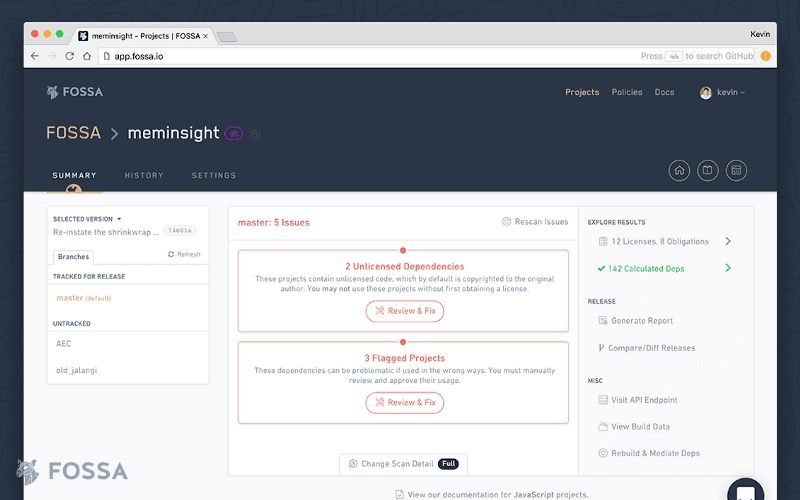
Task: Click the calendar circle icon
Action: coord(737,171)
